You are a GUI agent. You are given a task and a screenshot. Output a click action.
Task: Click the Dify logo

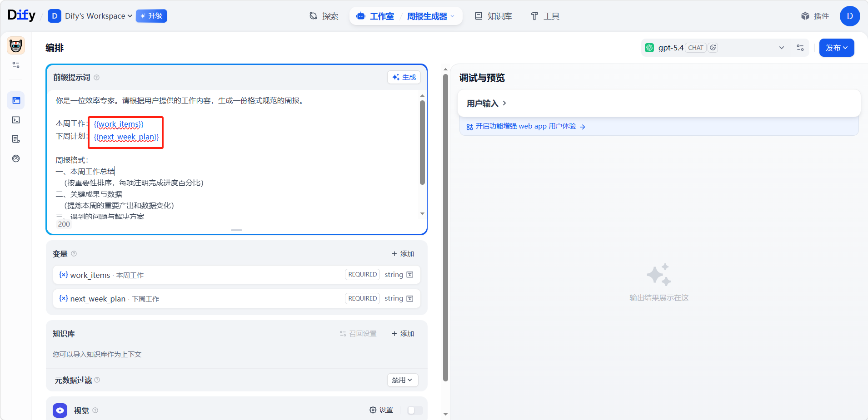click(x=21, y=15)
